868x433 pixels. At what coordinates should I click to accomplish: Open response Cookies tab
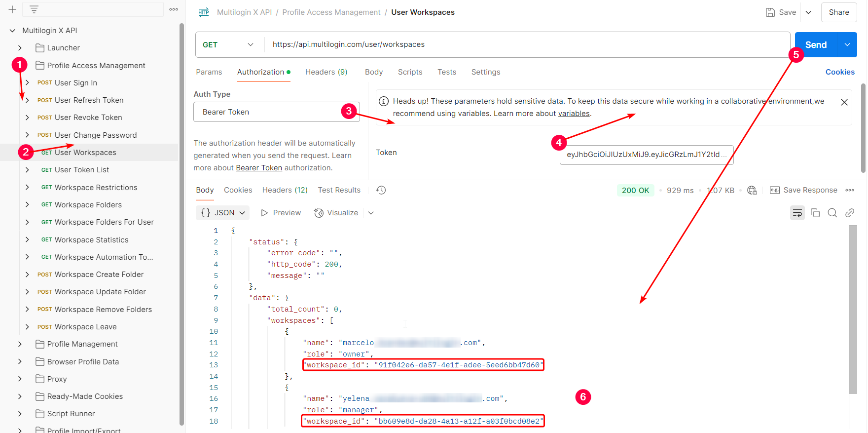point(238,190)
